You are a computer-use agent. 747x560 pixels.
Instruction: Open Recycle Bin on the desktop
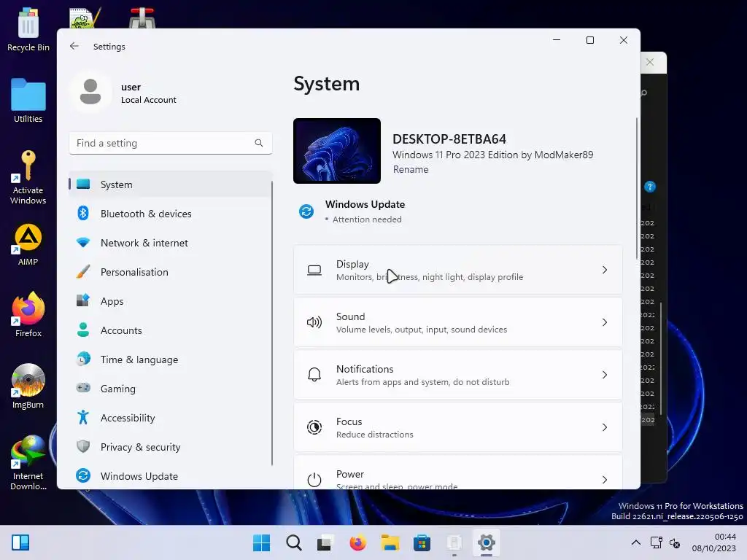(28, 29)
